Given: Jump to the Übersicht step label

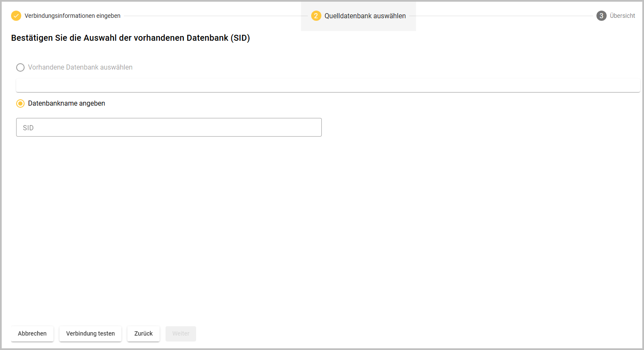Looking at the screenshot, I should [x=622, y=16].
